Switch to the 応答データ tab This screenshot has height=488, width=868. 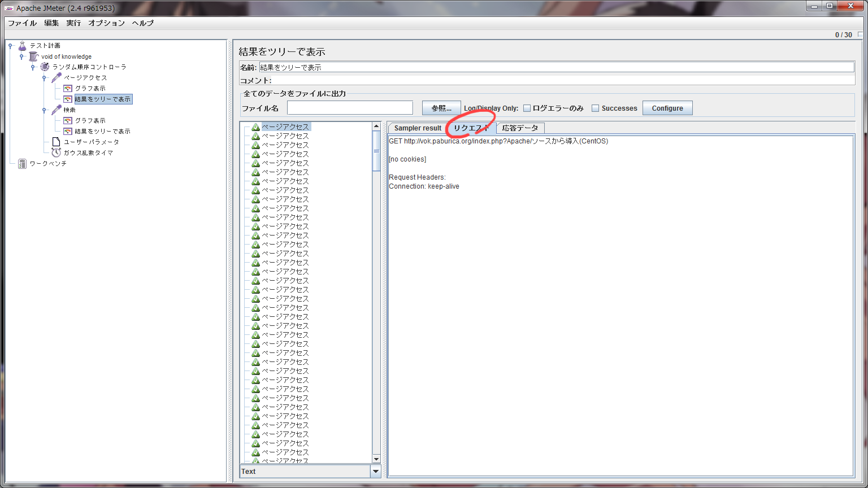[x=520, y=128]
